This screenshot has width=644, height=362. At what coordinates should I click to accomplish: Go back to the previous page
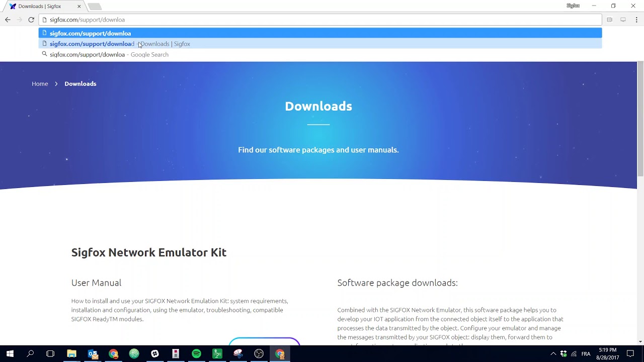click(x=8, y=20)
